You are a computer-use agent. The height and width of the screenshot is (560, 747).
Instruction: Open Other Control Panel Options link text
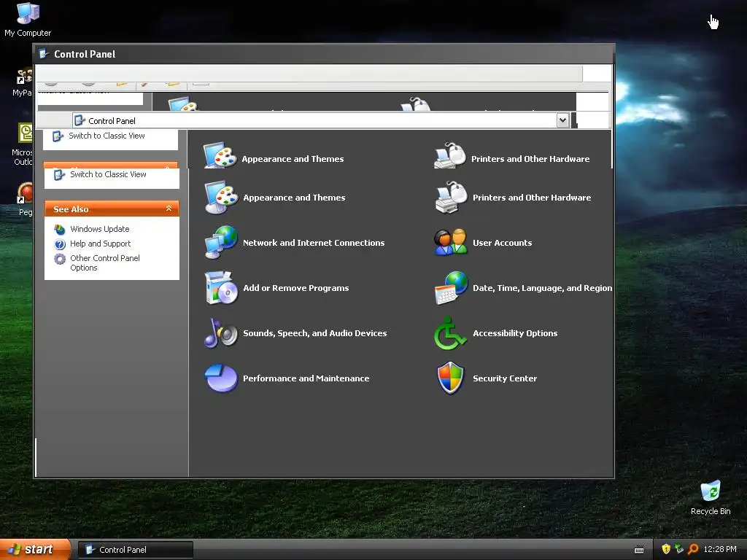[x=105, y=262]
